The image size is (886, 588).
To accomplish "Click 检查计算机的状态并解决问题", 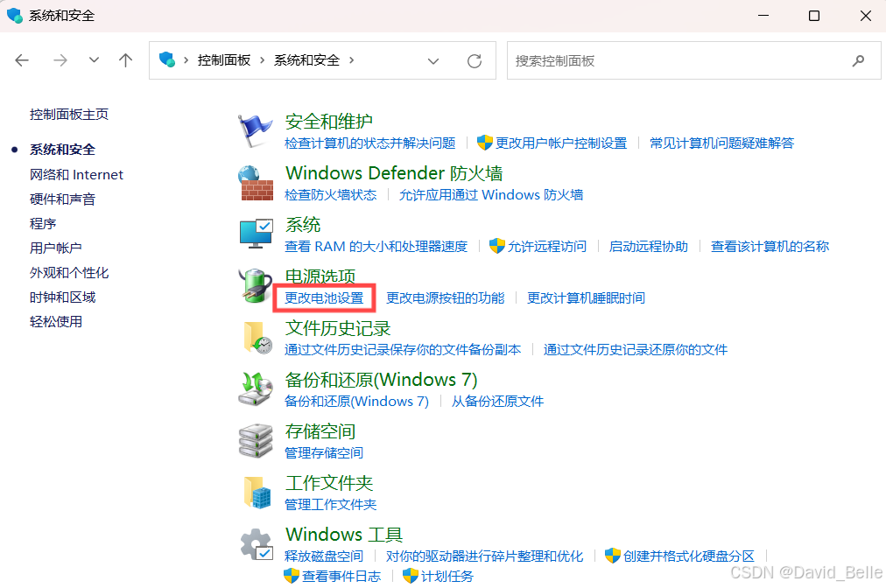I will point(370,143).
